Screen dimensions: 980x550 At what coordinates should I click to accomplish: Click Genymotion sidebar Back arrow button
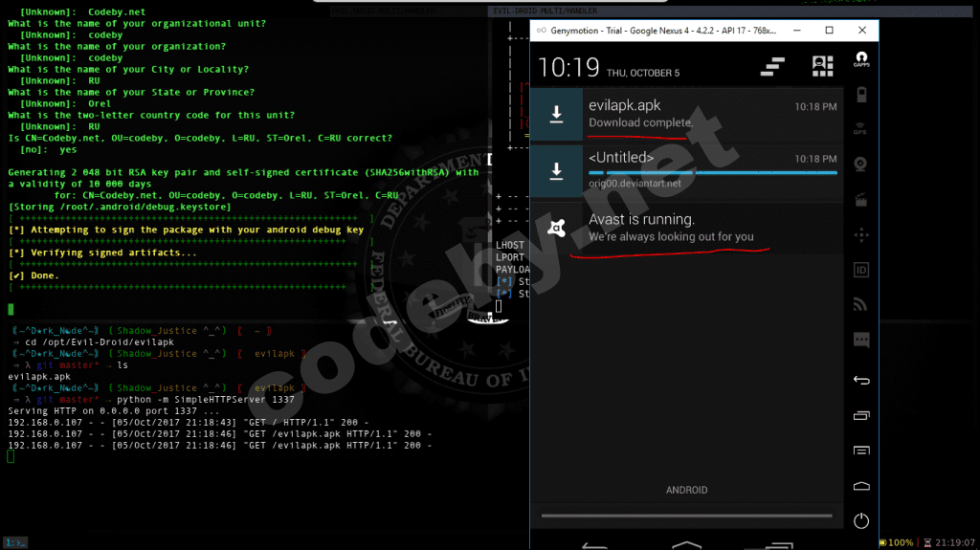point(861,380)
